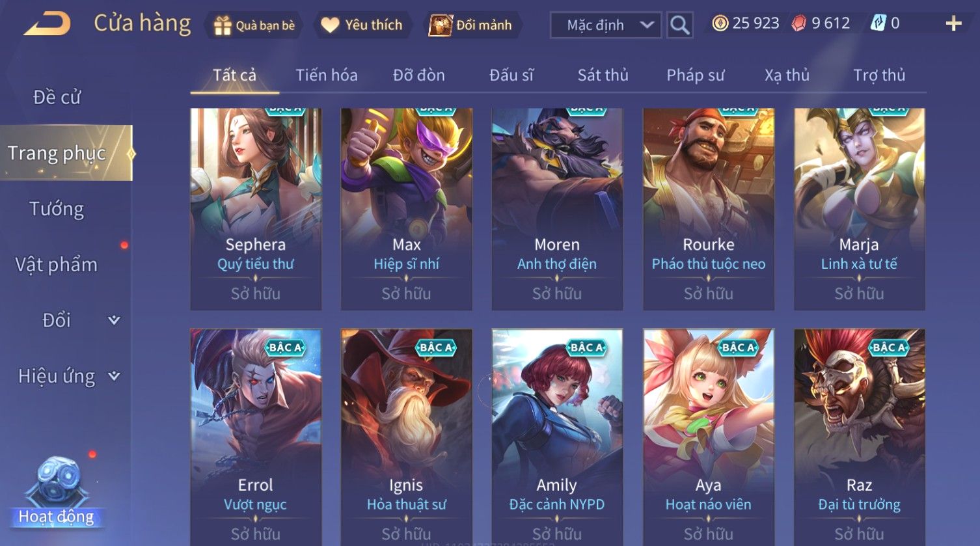The width and height of the screenshot is (980, 546).
Task: Click the back arrow icon
Action: (x=47, y=25)
